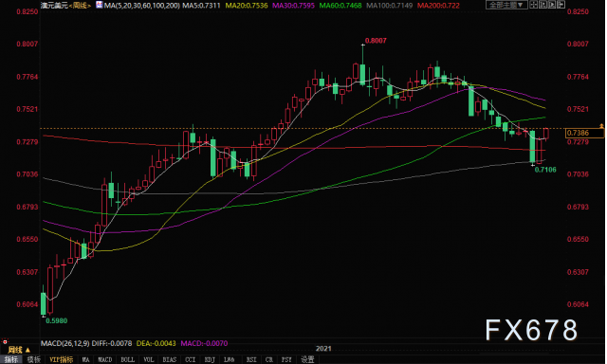
Task: Click the second chart tool icon beside crosshair
Action: click(543, 5)
